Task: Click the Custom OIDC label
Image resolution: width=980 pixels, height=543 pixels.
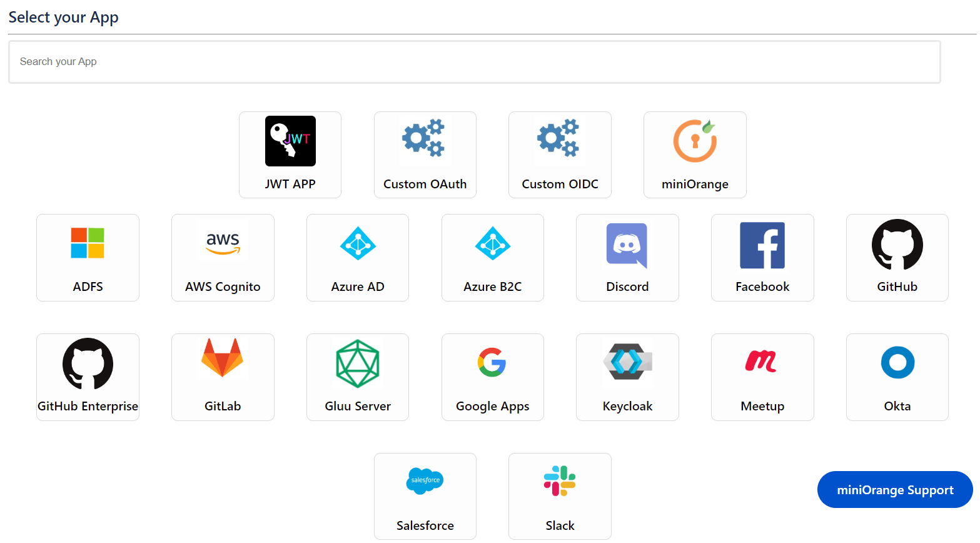Action: coord(560,184)
